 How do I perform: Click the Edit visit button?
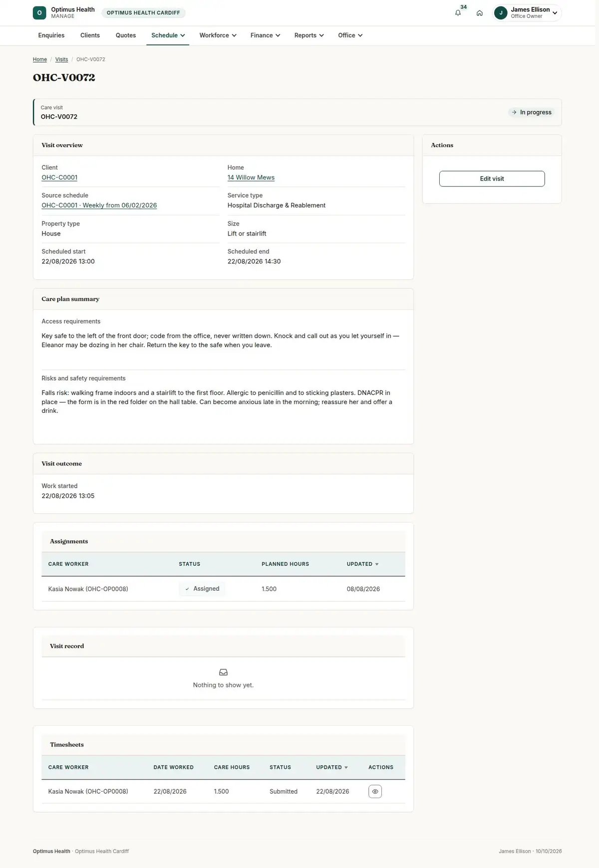[x=492, y=179]
